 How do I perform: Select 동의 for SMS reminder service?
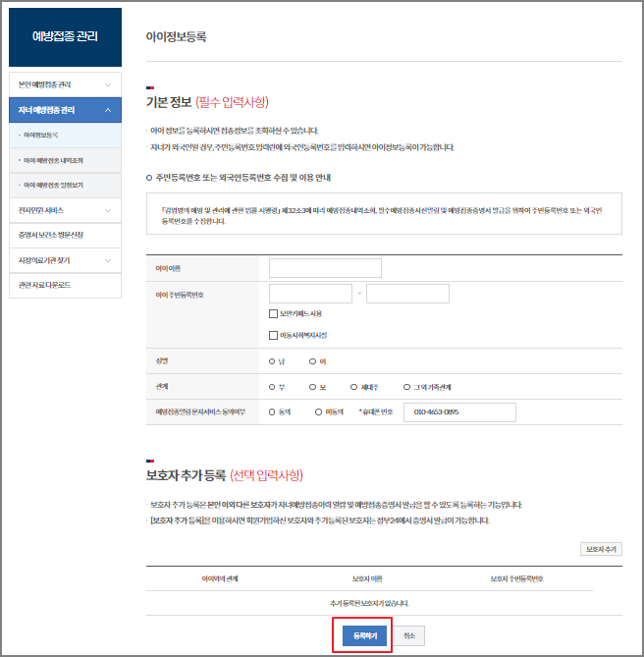coord(272,412)
